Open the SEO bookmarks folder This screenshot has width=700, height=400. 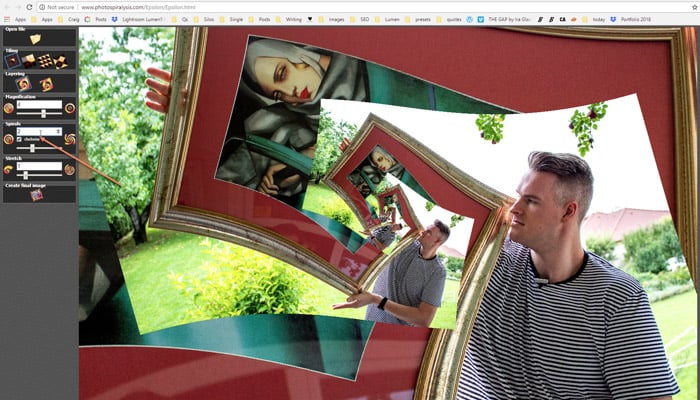[360, 20]
